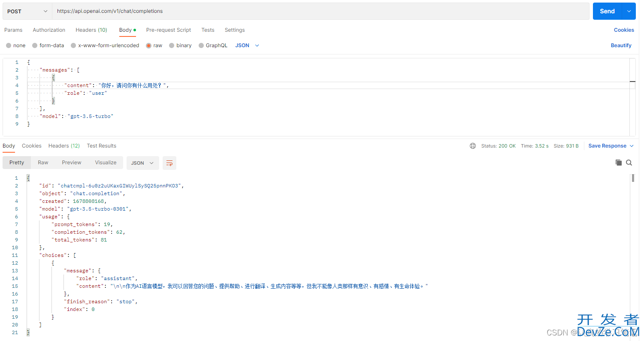Select the request Body tab

(127, 30)
